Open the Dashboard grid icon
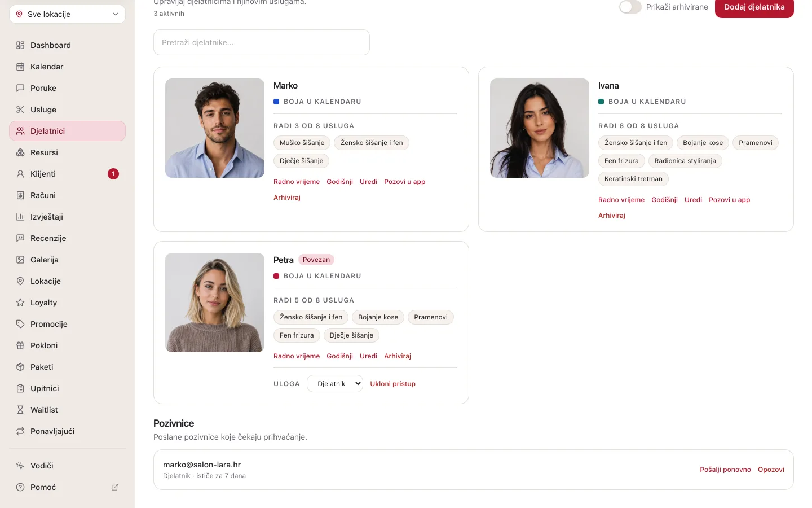Viewport: 812px width, 508px height. pyautogui.click(x=20, y=45)
